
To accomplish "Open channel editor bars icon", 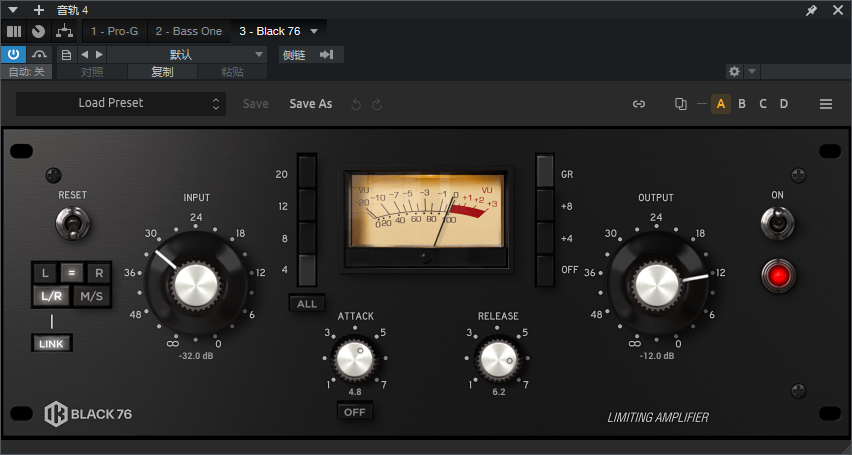I will [x=14, y=32].
